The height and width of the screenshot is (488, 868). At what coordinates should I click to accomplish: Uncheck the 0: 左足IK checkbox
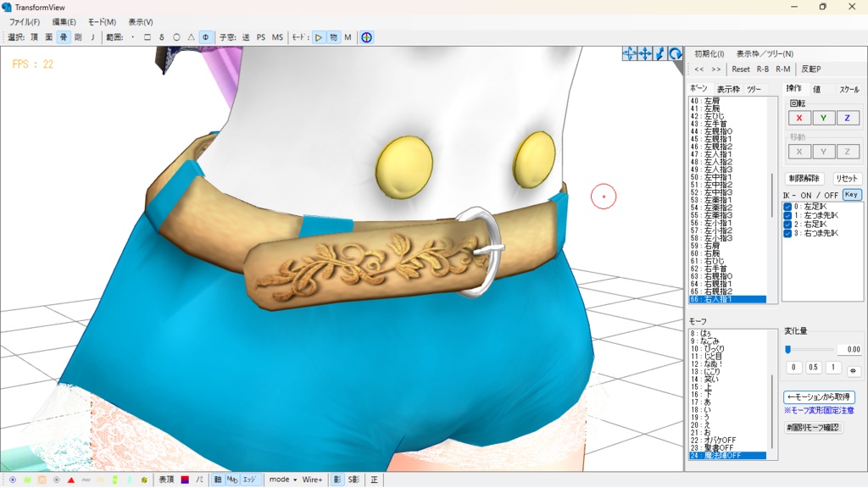tap(787, 207)
